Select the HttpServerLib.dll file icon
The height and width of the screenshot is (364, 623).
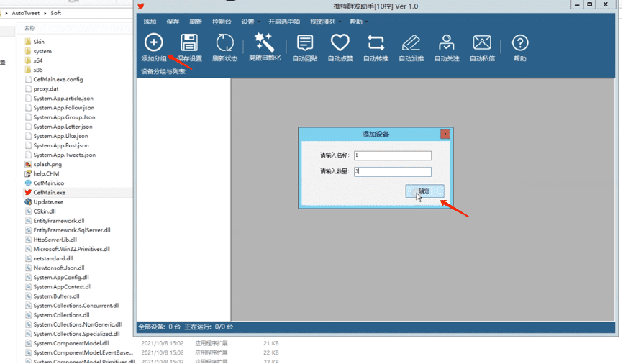tap(28, 240)
